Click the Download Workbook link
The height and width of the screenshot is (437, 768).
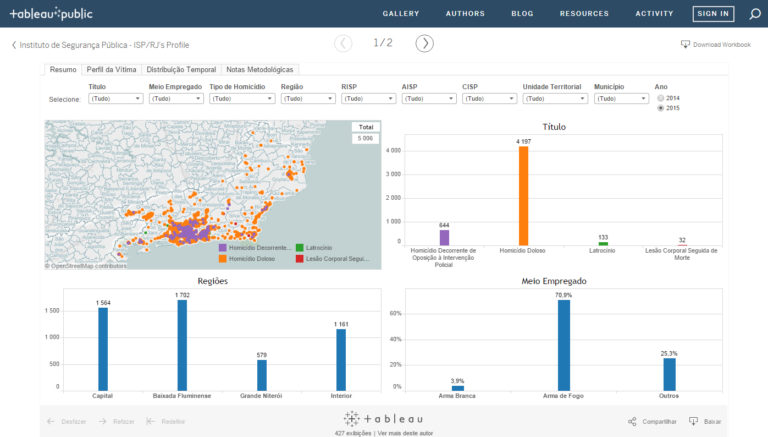721,45
